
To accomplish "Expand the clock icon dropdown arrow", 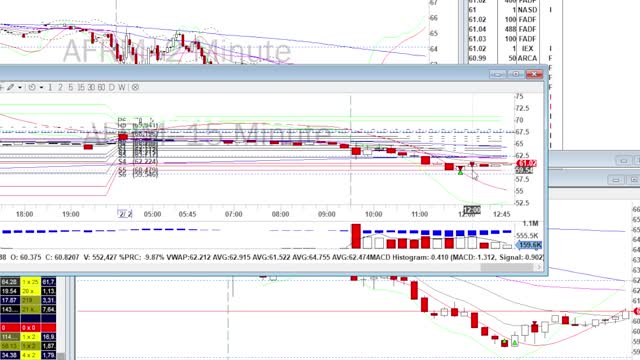I will pos(41,87).
